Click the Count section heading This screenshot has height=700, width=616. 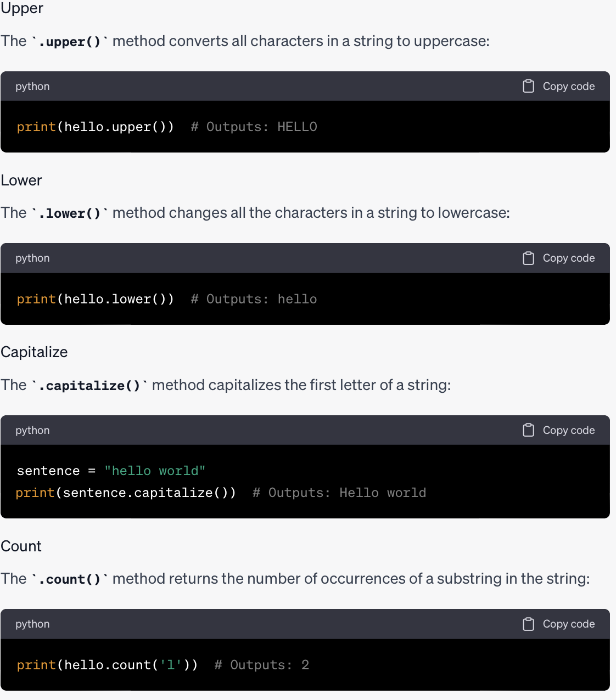[21, 546]
